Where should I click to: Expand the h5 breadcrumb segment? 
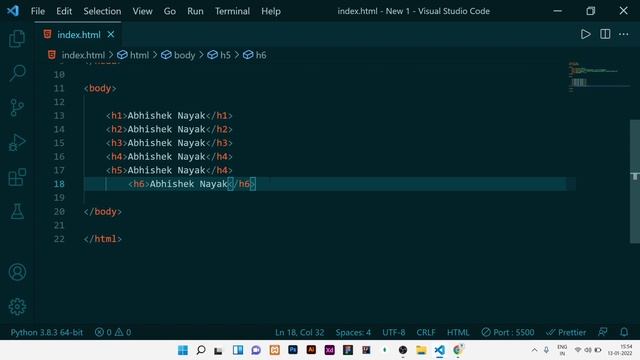pos(219,55)
